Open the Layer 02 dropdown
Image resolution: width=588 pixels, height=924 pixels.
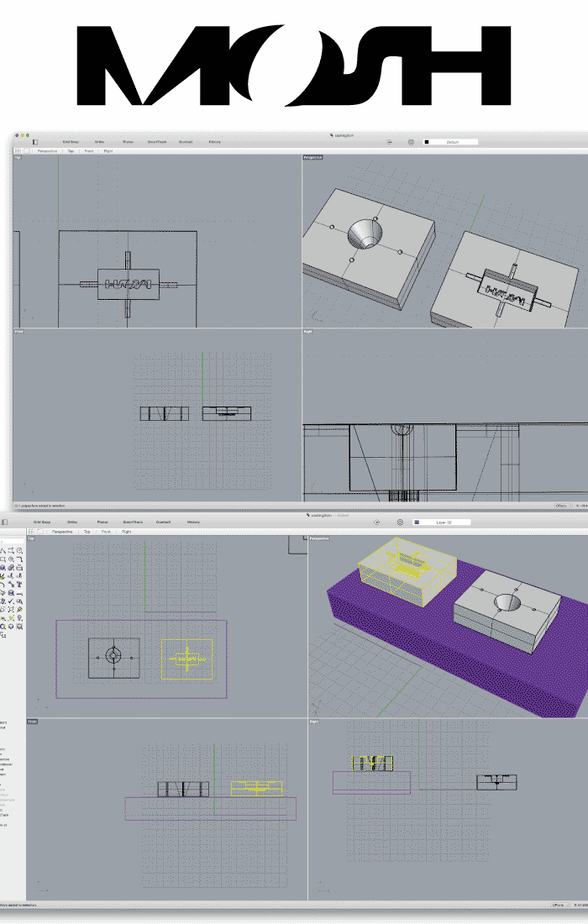(442, 522)
